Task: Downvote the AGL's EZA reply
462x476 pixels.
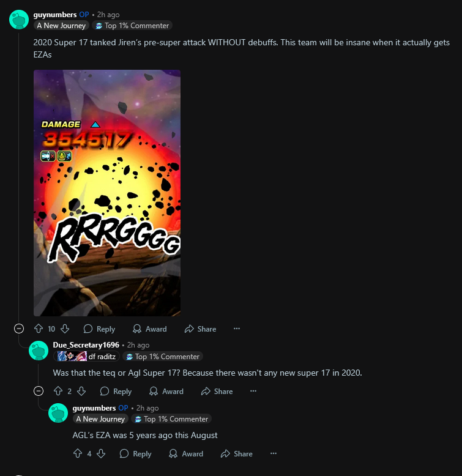Action: point(101,453)
